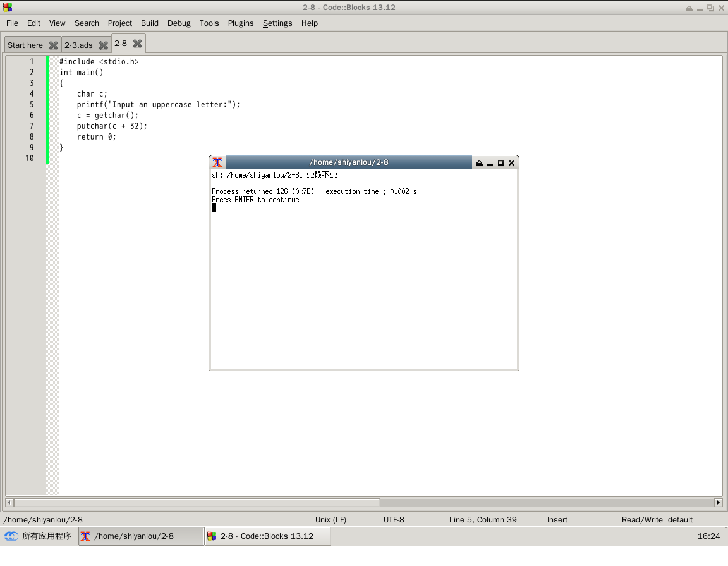728x566 pixels.
Task: Close the 2-3.ads tab with its X icon
Action: point(103,45)
